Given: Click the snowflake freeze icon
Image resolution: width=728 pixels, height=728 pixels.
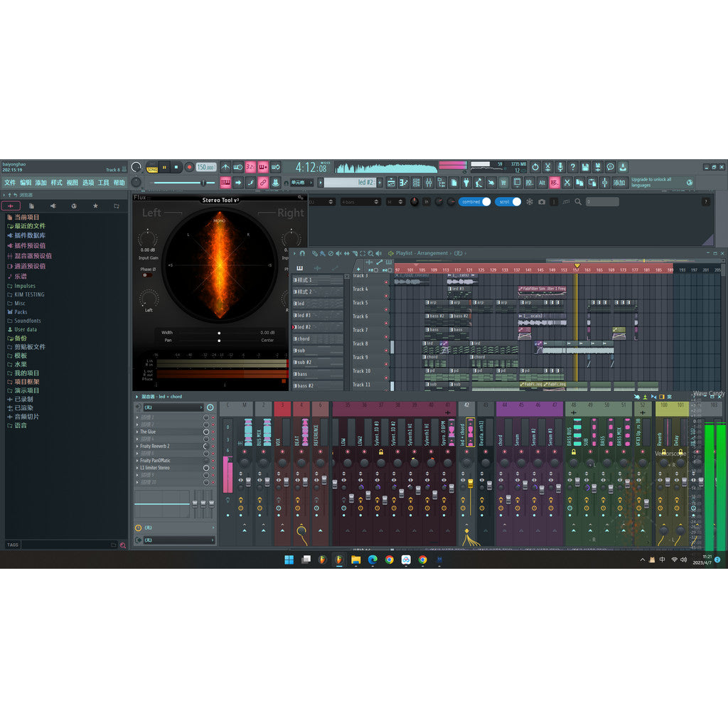Looking at the screenshot, I should pos(529,201).
